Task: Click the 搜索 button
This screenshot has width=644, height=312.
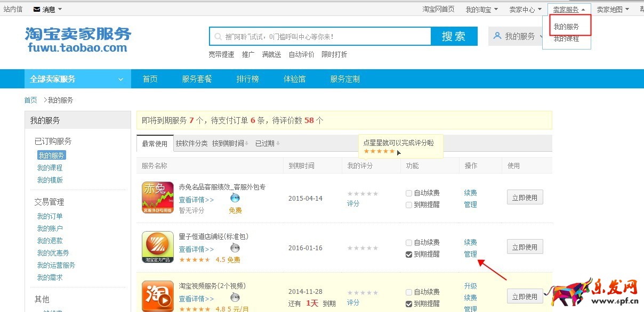Action: coord(454,36)
